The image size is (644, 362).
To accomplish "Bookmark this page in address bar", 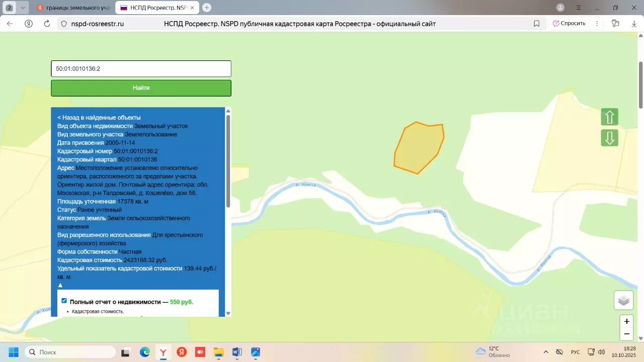I will pos(537,24).
